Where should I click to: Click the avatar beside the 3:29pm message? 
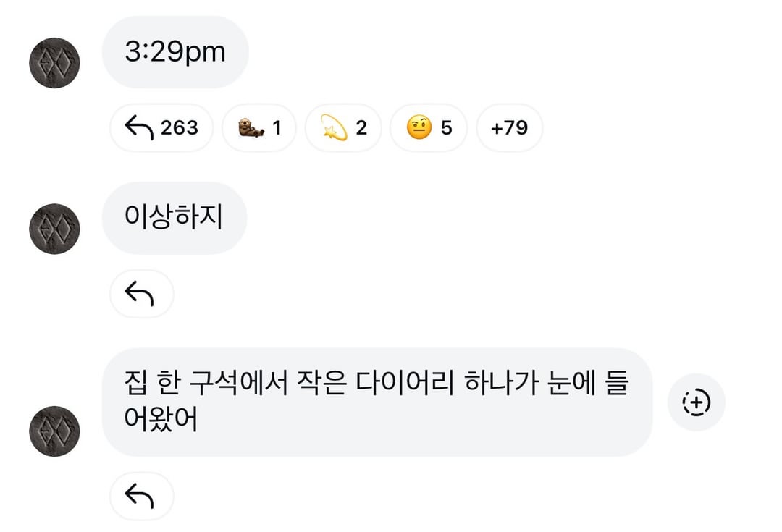(x=54, y=63)
